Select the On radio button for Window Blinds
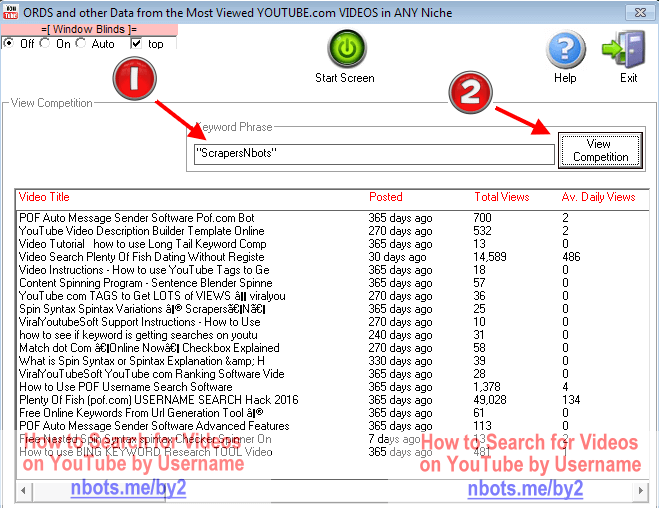The width and height of the screenshot is (659, 508). (45, 43)
